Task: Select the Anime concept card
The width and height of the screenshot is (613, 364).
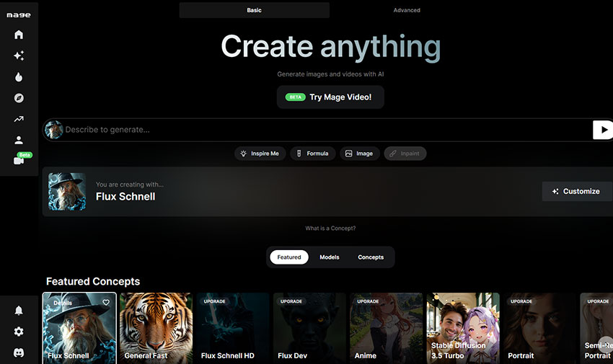Action: (x=387, y=328)
